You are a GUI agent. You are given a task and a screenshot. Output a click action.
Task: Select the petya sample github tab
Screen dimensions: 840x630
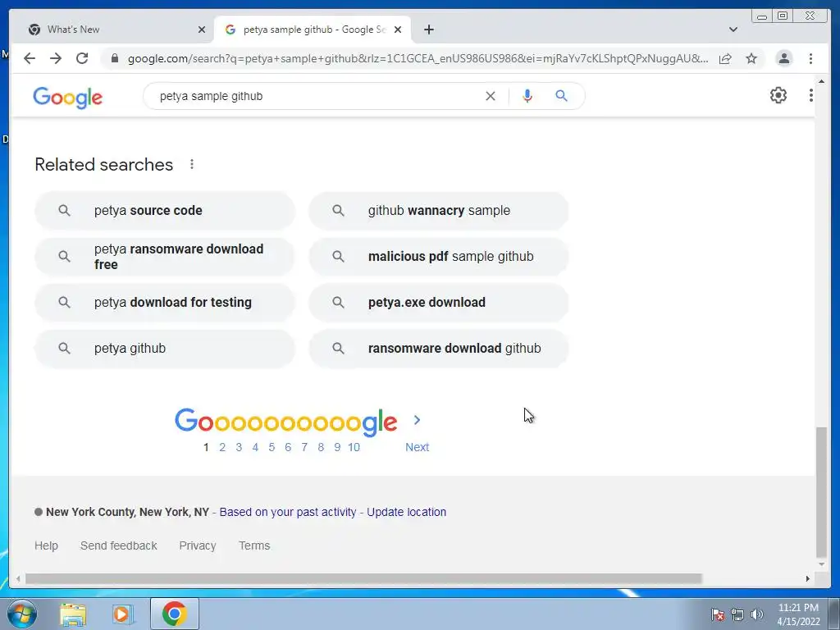pyautogui.click(x=313, y=30)
